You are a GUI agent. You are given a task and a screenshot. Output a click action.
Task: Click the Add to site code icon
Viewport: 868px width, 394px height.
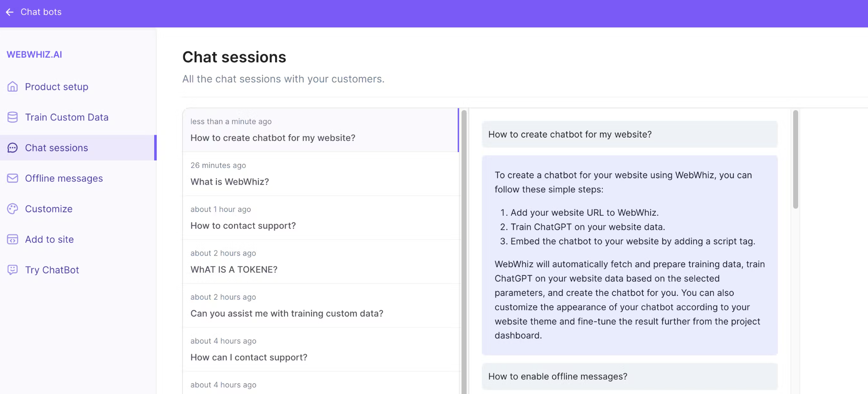pos(13,239)
